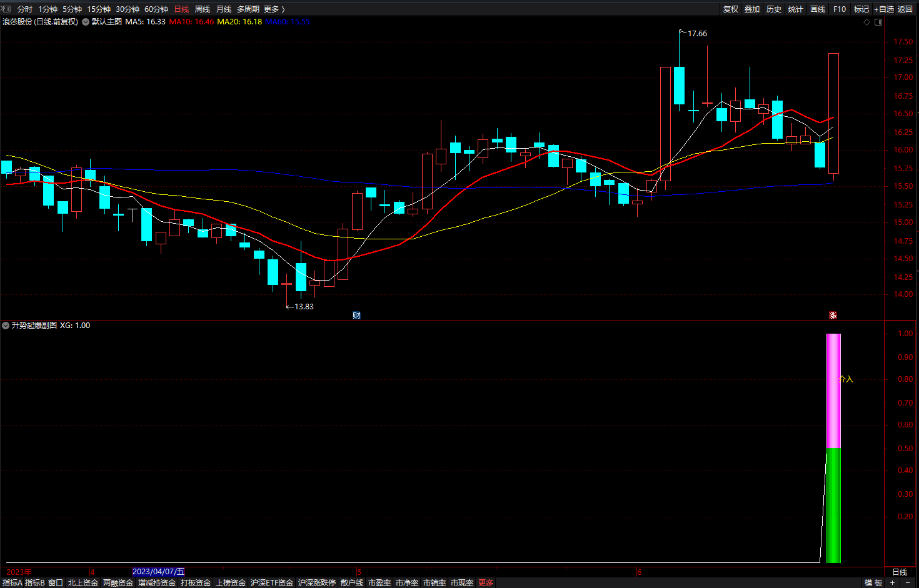
Task: Switch to 30分钟 period
Action: [x=128, y=9]
